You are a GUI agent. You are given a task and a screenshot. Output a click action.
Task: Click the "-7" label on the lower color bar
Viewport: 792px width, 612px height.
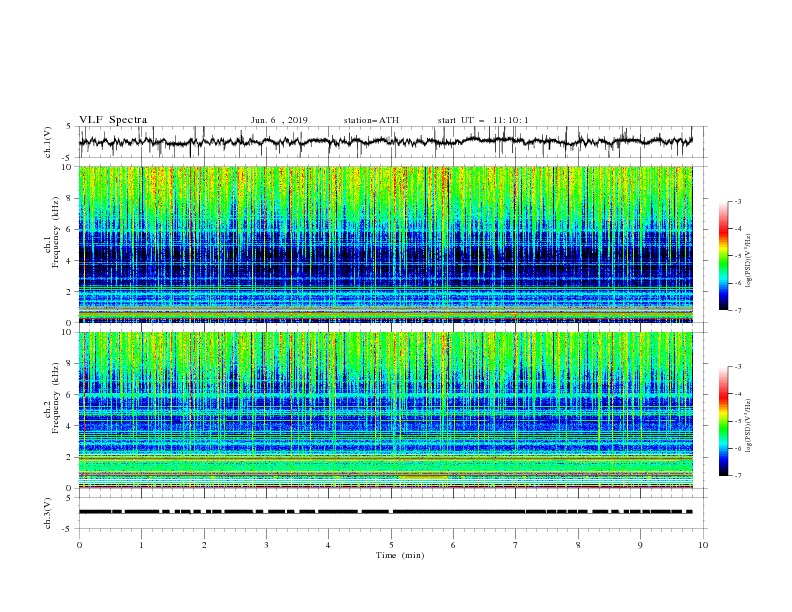[x=738, y=475]
